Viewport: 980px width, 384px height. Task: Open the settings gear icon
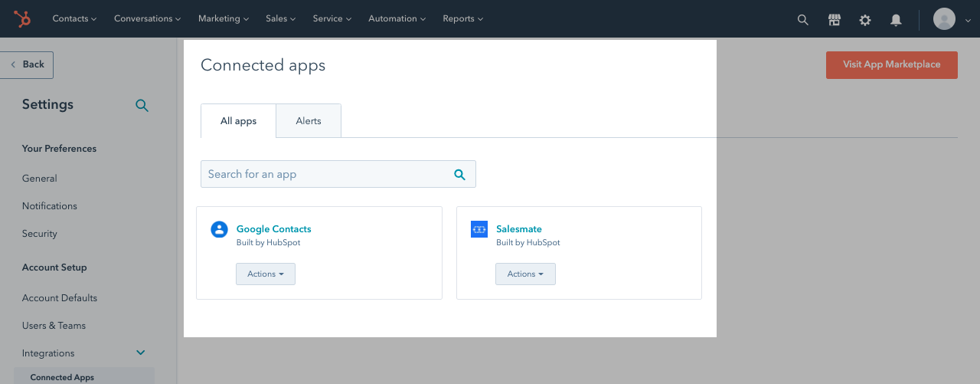865,19
